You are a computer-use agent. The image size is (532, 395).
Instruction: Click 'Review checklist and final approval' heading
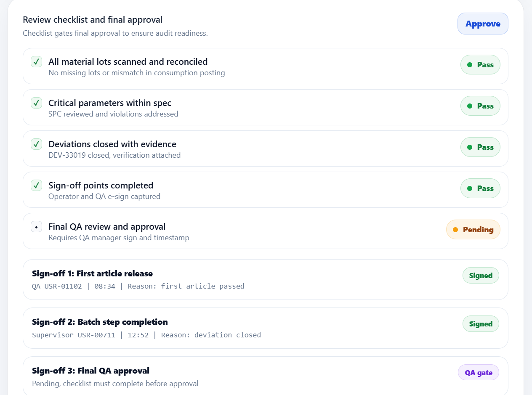click(x=93, y=20)
